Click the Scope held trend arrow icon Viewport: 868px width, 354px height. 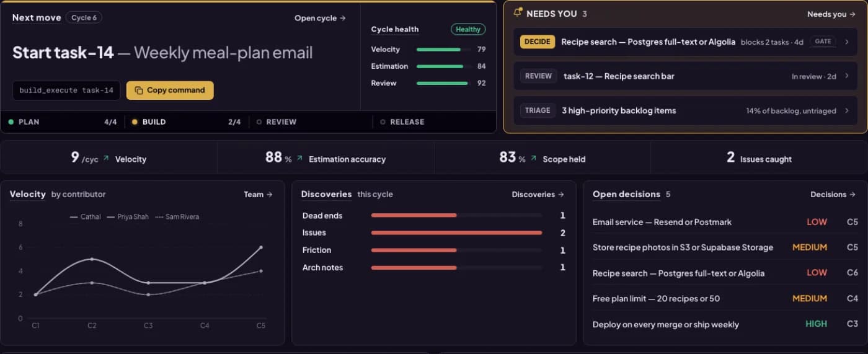click(533, 159)
